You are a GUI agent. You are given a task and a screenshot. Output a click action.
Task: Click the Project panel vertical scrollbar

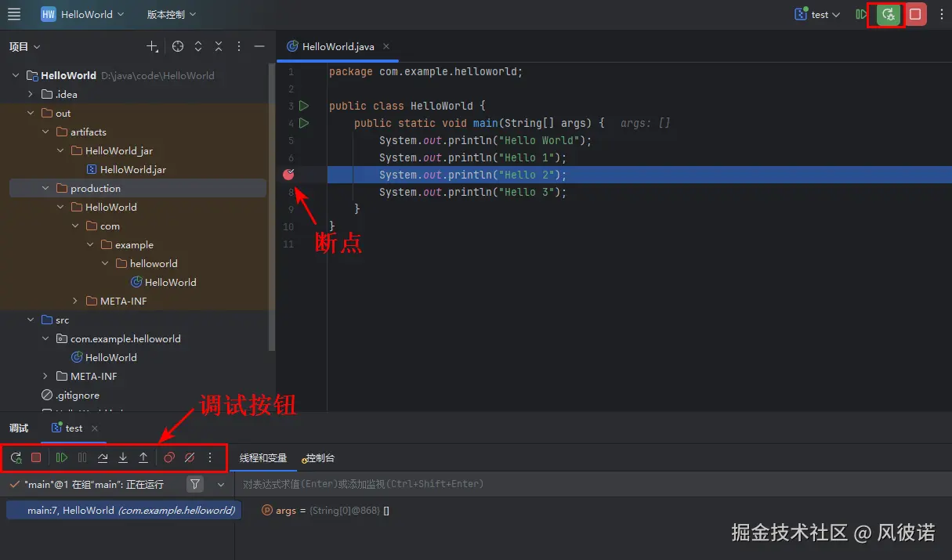(272, 208)
